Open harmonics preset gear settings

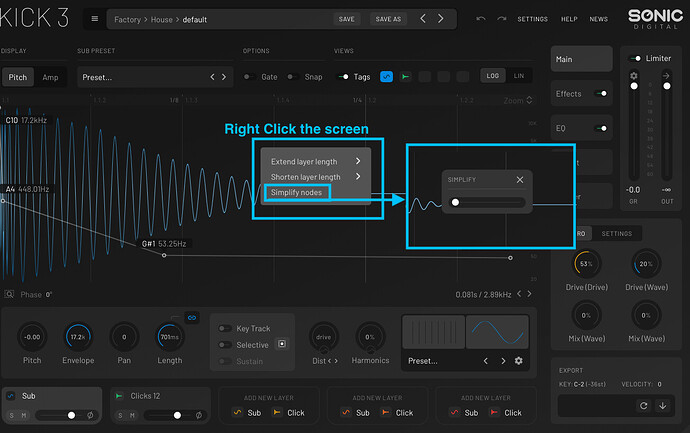(x=518, y=360)
